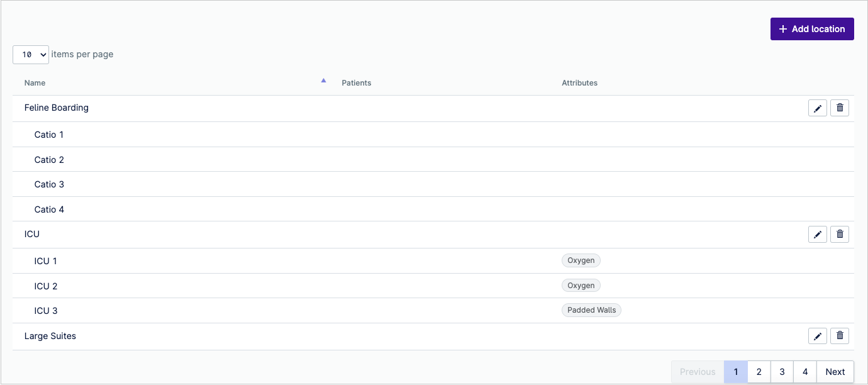Select the Large Suites row name

coord(50,336)
